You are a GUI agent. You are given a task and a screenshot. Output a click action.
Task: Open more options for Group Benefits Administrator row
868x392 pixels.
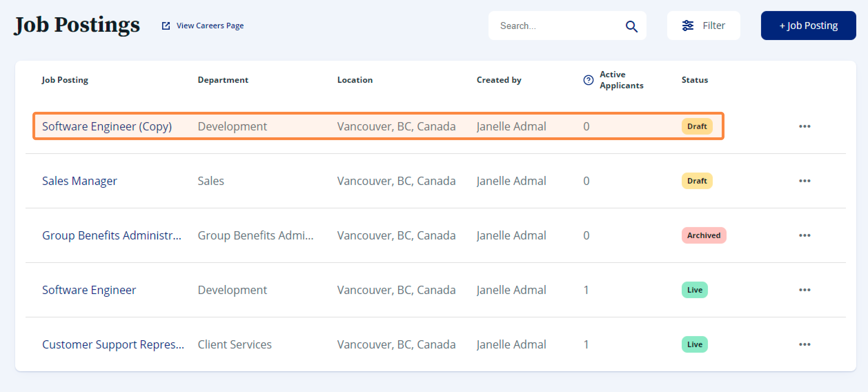tap(805, 235)
